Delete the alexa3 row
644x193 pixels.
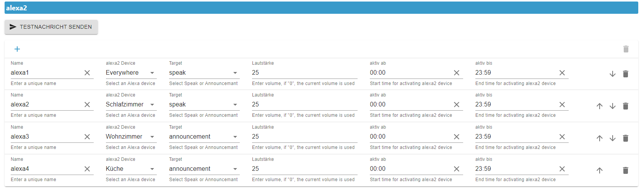(626, 138)
